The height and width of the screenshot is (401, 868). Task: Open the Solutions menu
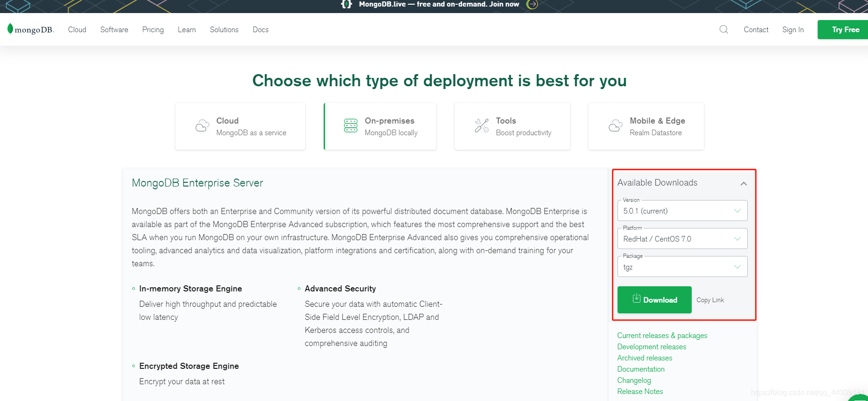click(x=224, y=29)
